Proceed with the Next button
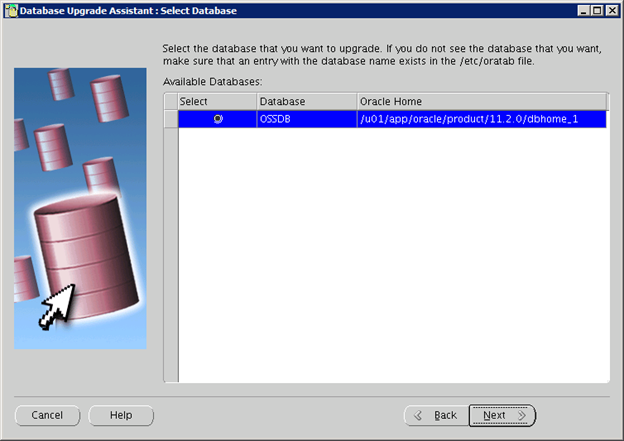Viewport: 624px width, 441px height. coord(502,416)
